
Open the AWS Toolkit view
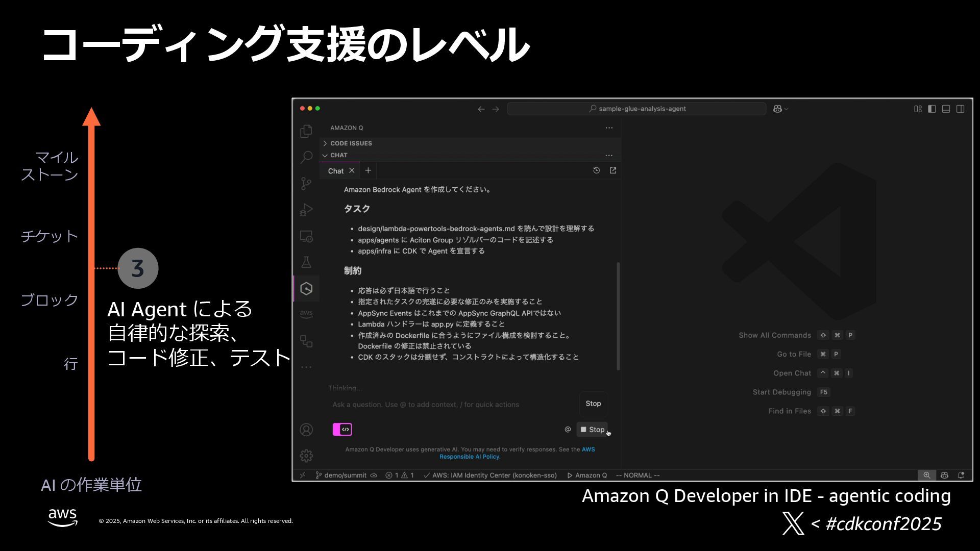(306, 314)
